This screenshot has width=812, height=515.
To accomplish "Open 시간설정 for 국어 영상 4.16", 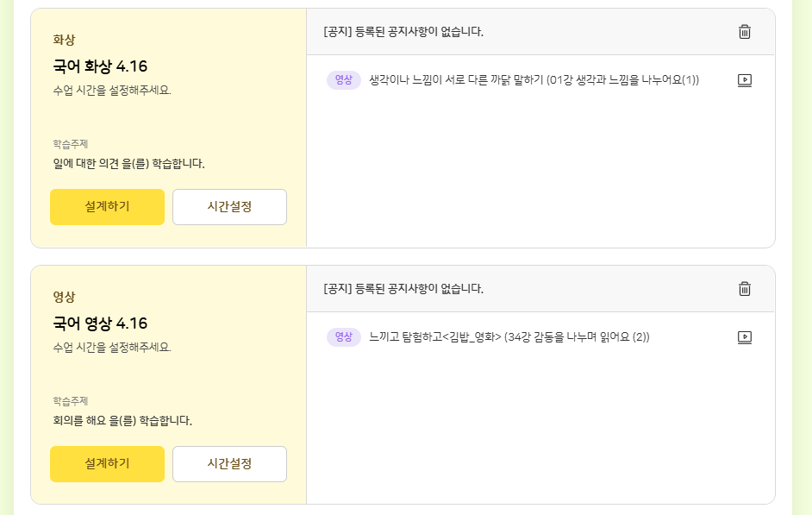I will [229, 464].
